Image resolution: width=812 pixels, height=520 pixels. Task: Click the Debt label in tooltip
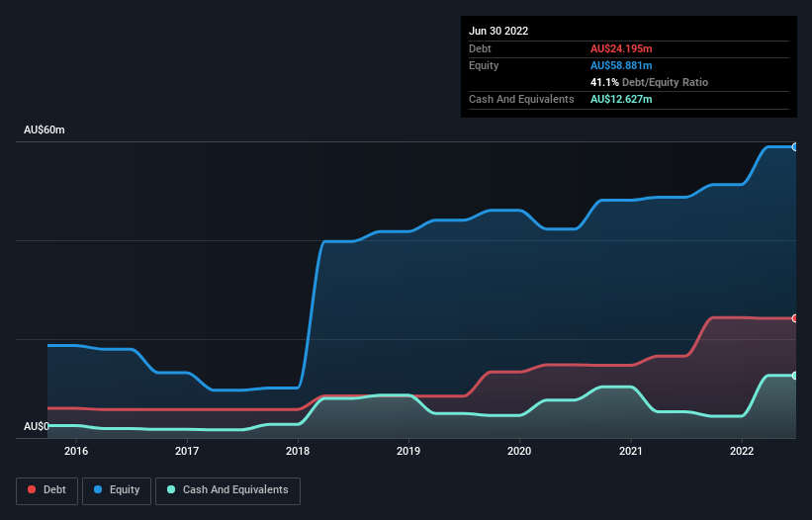click(x=480, y=48)
